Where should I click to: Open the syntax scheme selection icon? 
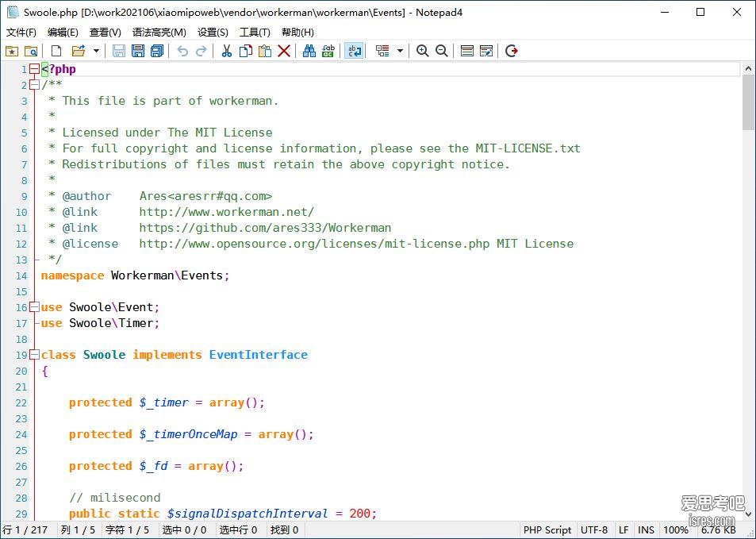point(466,51)
